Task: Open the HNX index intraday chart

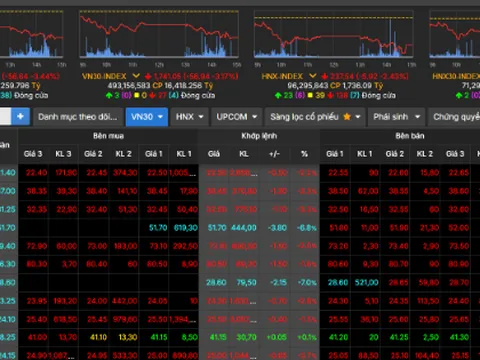Action: [334, 34]
